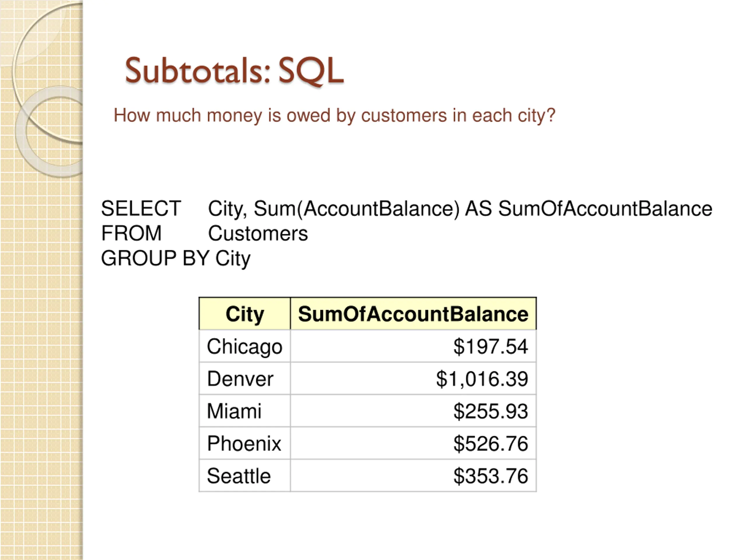
Task: Select the Chicago cell in the table
Action: (x=245, y=346)
